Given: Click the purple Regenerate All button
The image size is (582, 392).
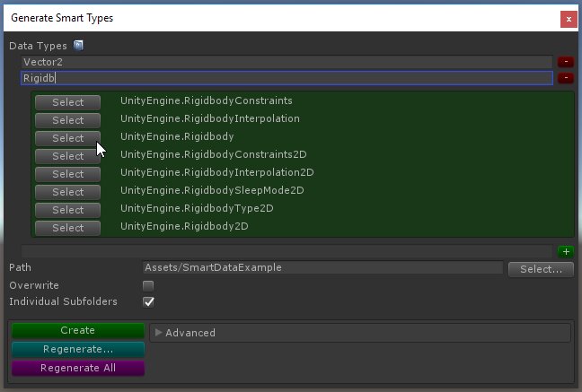Looking at the screenshot, I should point(77,368).
